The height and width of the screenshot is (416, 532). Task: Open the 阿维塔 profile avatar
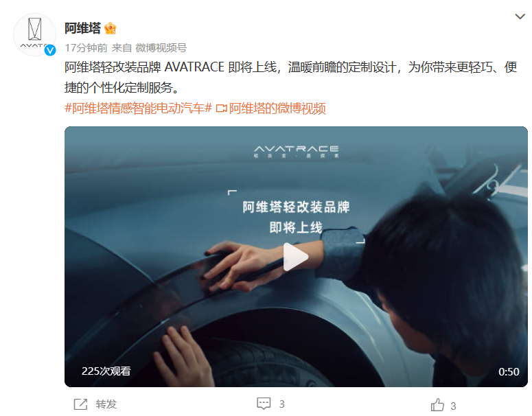point(34,34)
